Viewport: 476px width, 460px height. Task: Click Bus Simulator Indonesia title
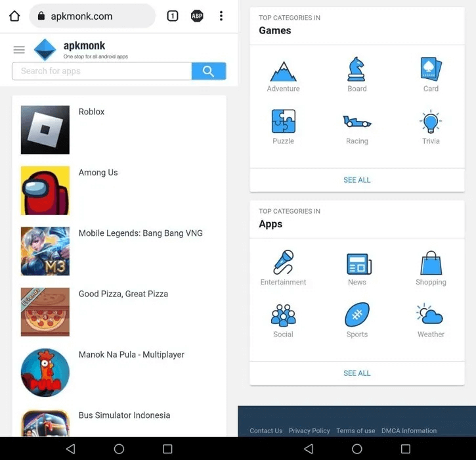pos(125,415)
